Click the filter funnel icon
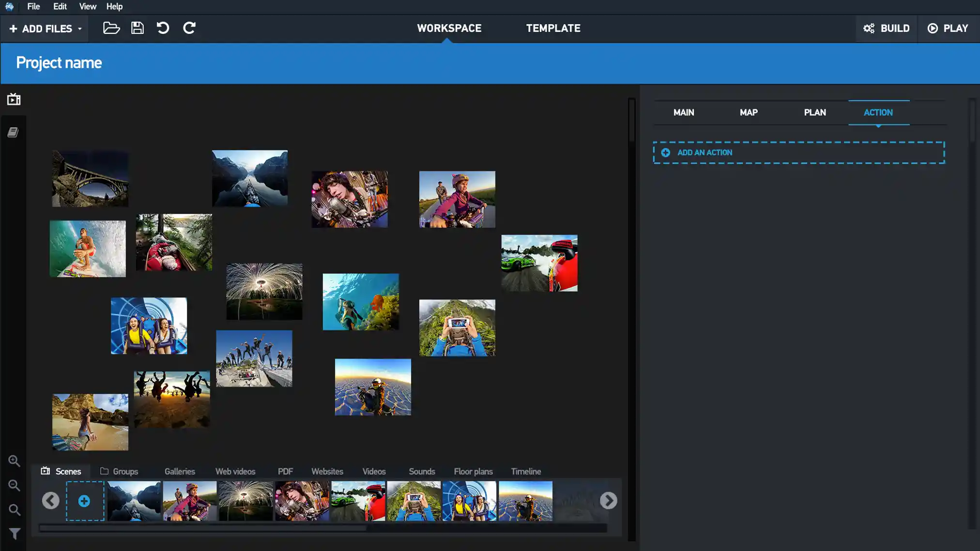 [15, 534]
